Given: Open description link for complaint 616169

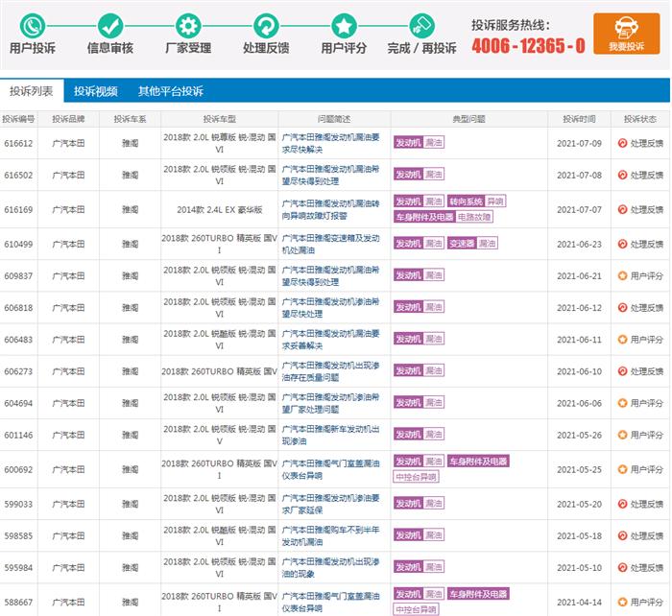Looking at the screenshot, I should point(330,209).
